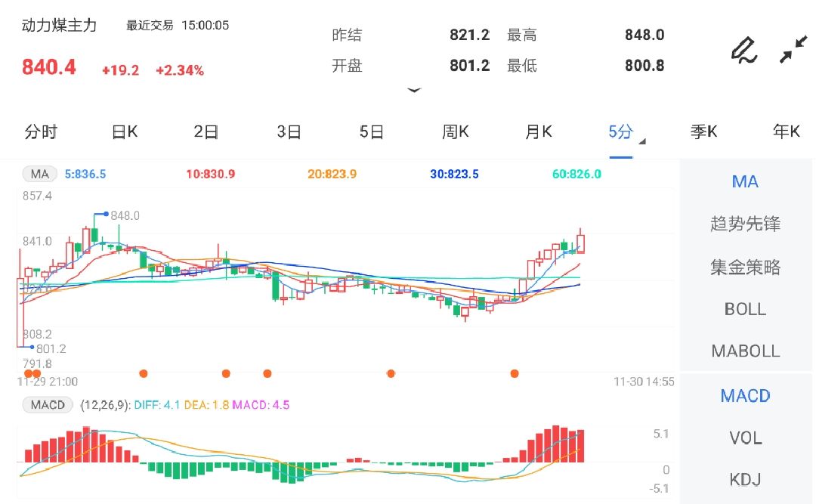Choose MA in the indicator sidebar
The image size is (816, 504).
pos(745,181)
